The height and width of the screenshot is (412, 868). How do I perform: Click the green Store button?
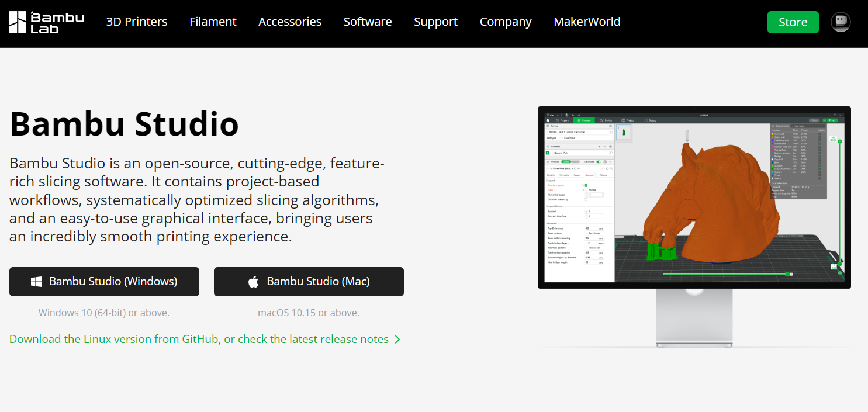click(x=793, y=22)
